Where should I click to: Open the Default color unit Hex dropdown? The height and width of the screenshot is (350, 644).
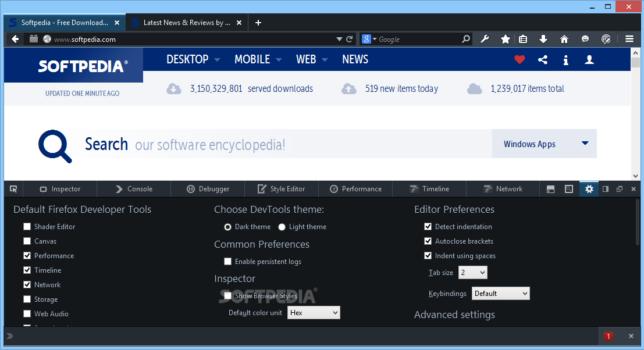pos(314,313)
